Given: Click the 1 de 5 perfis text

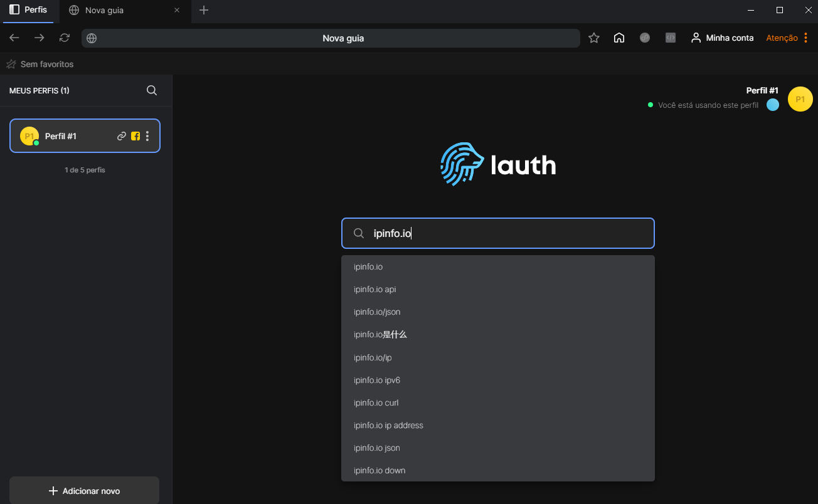Looking at the screenshot, I should click(85, 170).
